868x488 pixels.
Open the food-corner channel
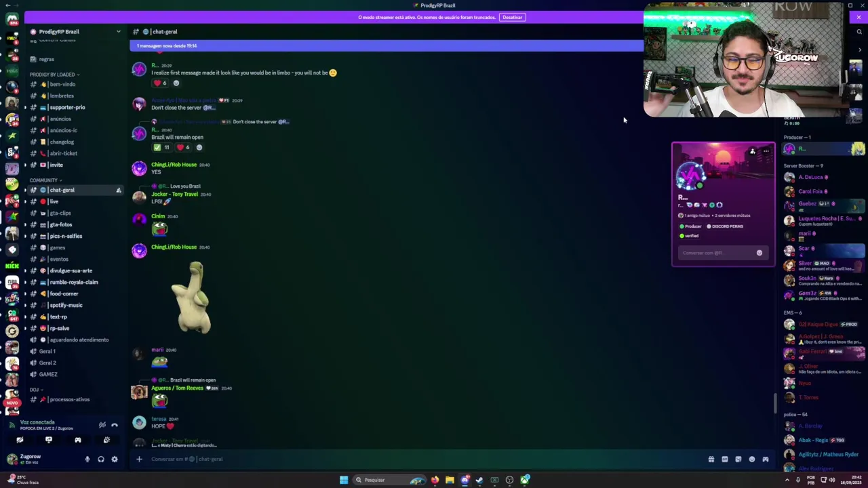tap(75, 294)
